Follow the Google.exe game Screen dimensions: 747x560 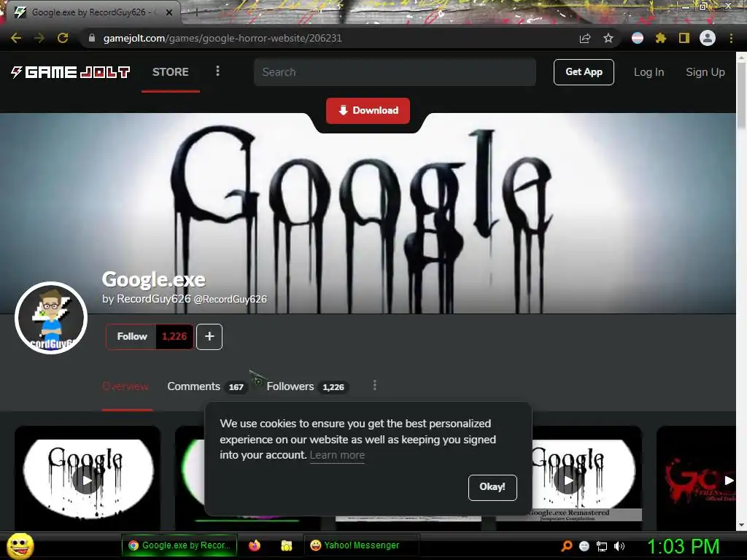pos(131,336)
